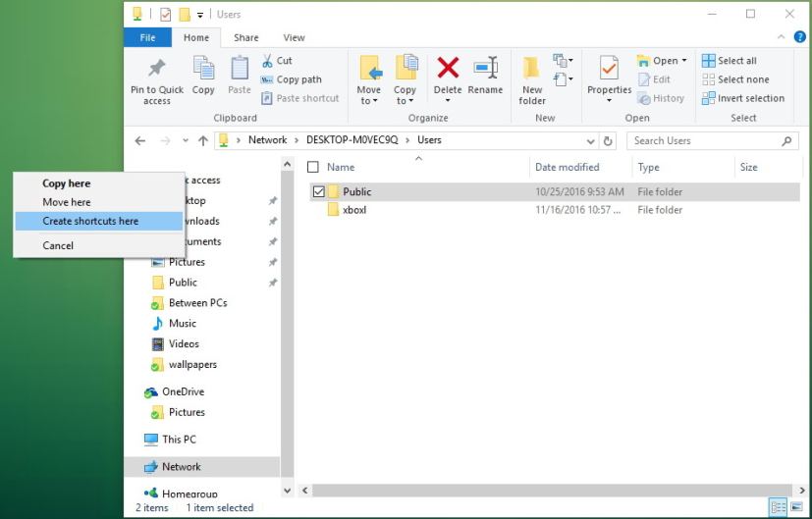The image size is (812, 519).
Task: Switch to the Home ribbon tab
Action: 196,37
